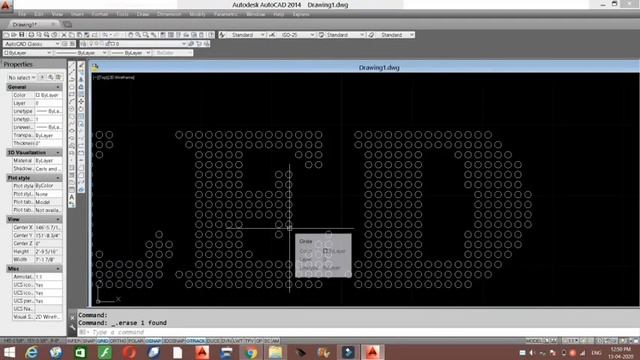Open the AutoCAD Classic workspace dropdown
This screenshot has height=360, width=640.
[57, 44]
